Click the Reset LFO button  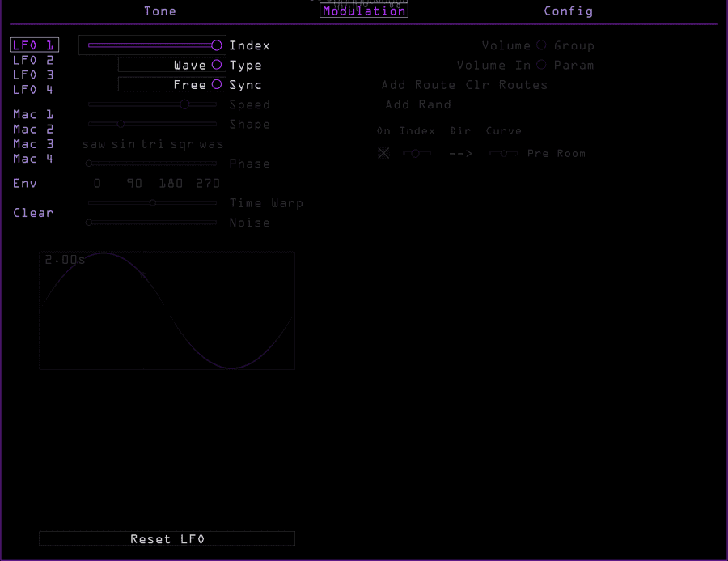[167, 538]
